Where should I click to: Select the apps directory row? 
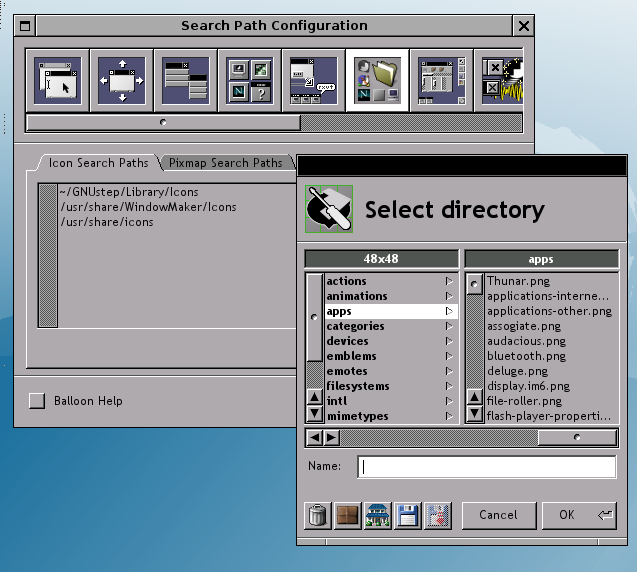click(x=392, y=311)
